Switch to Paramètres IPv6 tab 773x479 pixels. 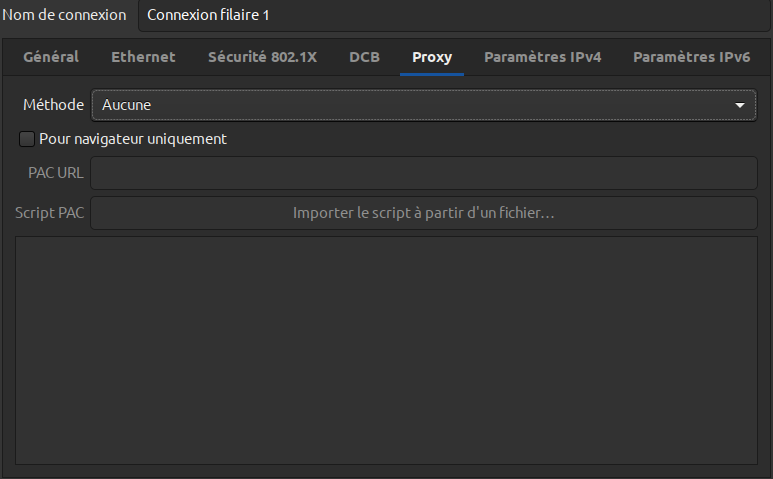[x=691, y=57]
